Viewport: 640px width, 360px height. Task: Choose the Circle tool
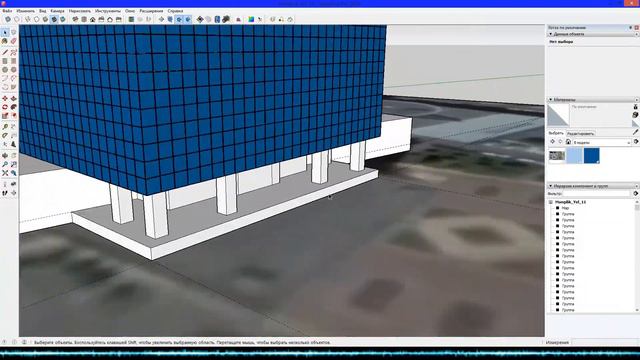tap(5, 69)
